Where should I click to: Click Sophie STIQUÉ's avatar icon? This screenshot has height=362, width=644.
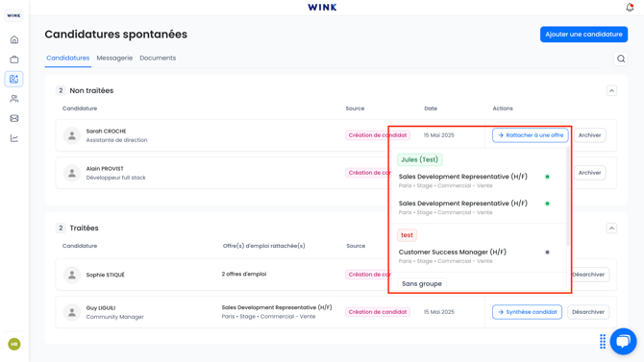[x=72, y=275]
